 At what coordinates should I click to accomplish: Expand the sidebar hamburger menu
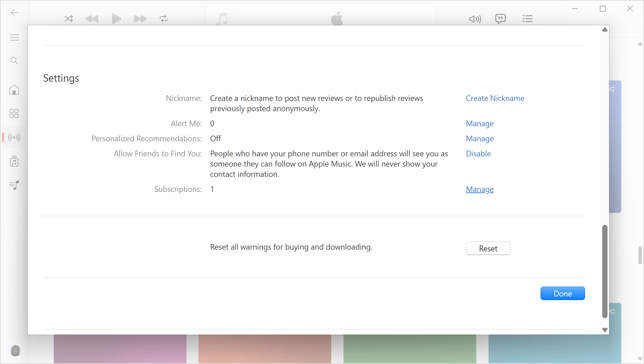[x=15, y=37]
